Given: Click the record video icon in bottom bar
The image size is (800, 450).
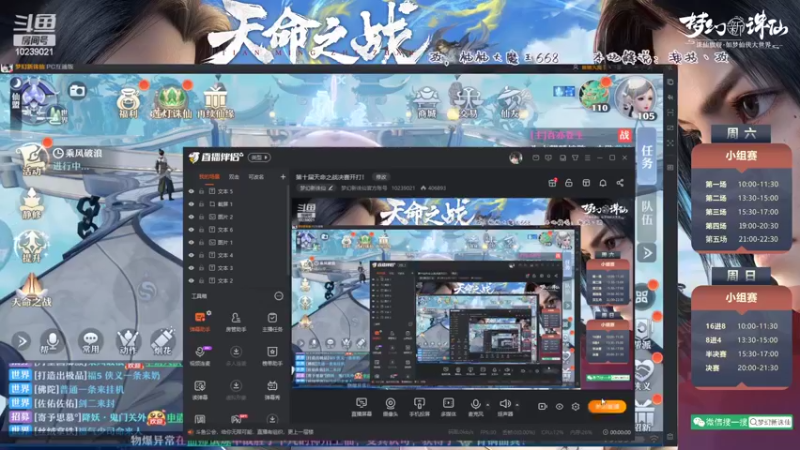Looking at the screenshot, I should 542,407.
